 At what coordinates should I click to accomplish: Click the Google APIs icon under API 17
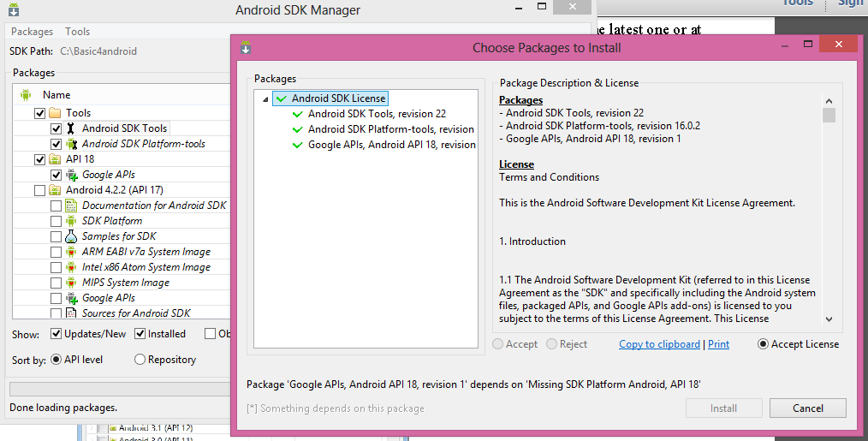pyautogui.click(x=71, y=299)
